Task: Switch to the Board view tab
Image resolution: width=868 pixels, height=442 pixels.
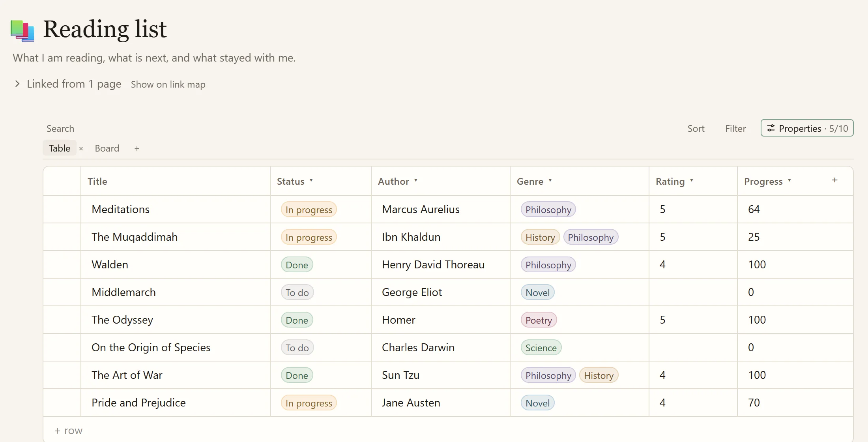Action: [107, 148]
